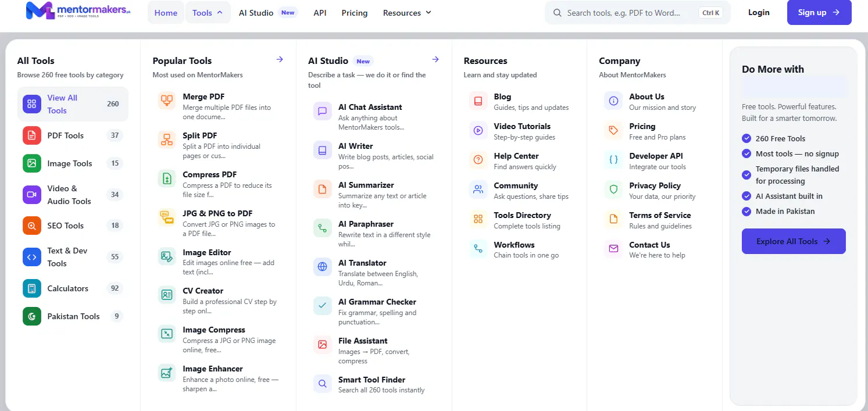Click the Login link

point(759,12)
